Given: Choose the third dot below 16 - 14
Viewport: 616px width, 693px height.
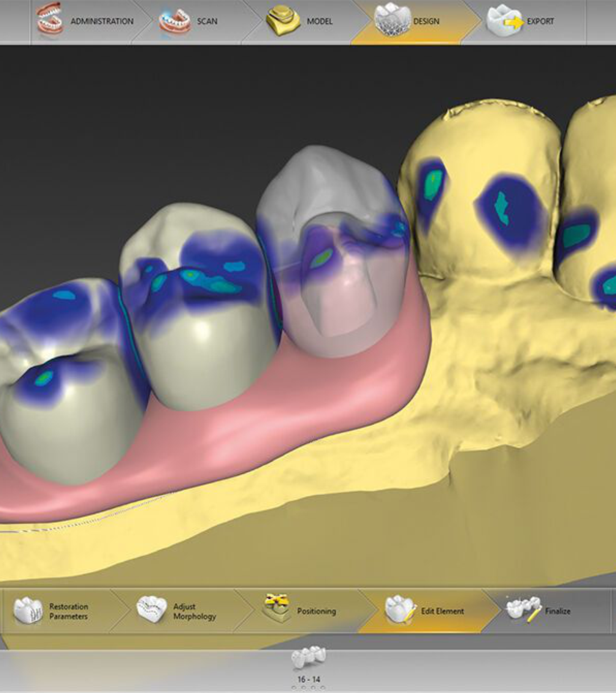Looking at the screenshot, I should point(313,688).
